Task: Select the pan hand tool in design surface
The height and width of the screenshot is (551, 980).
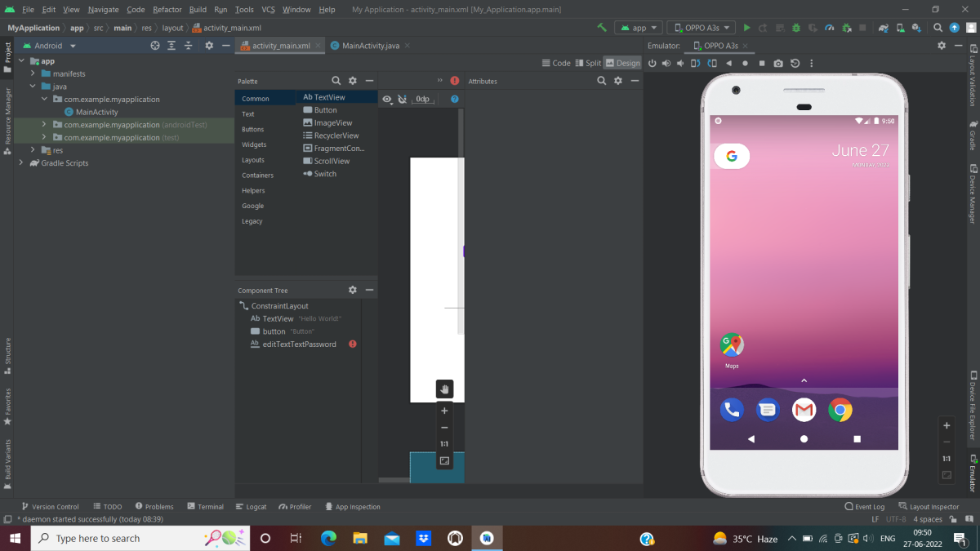Action: coord(444,389)
